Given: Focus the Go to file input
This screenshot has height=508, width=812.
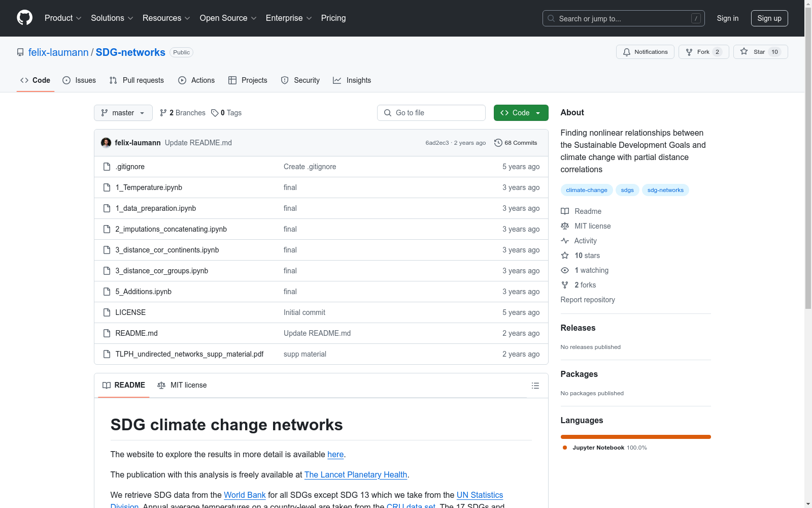Looking at the screenshot, I should [x=431, y=113].
